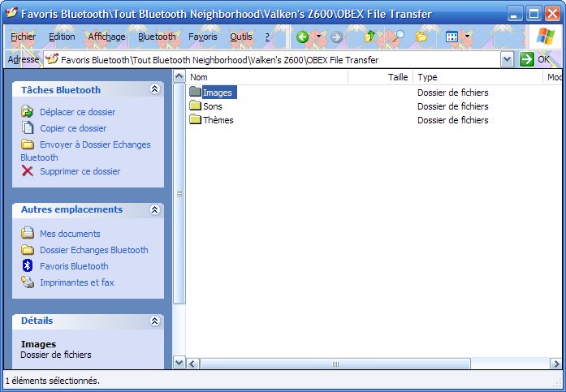Click the Views toolbar icon

(452, 37)
